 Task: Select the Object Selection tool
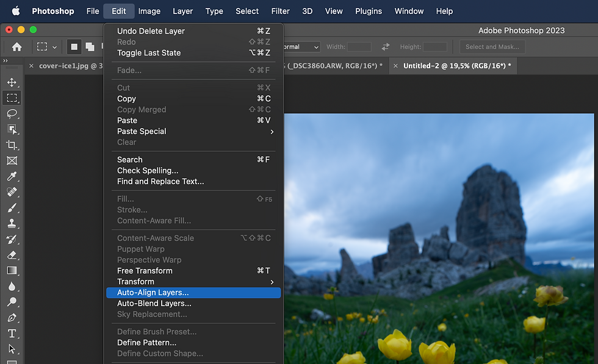coord(12,129)
